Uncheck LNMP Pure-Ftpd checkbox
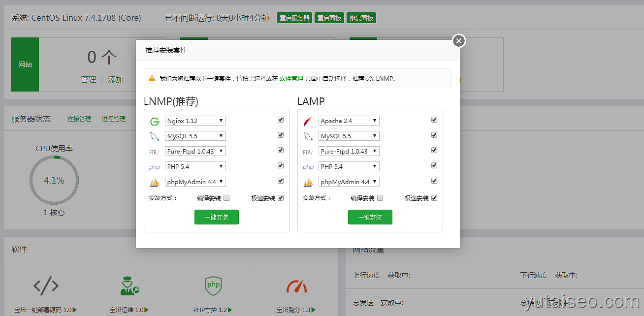Image resolution: width=644 pixels, height=316 pixels. [x=281, y=150]
